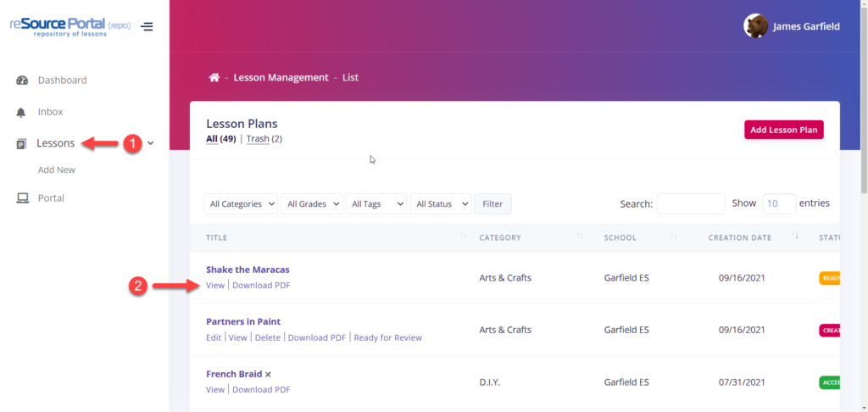
Task: Open the All Categories dropdown
Action: tap(242, 204)
